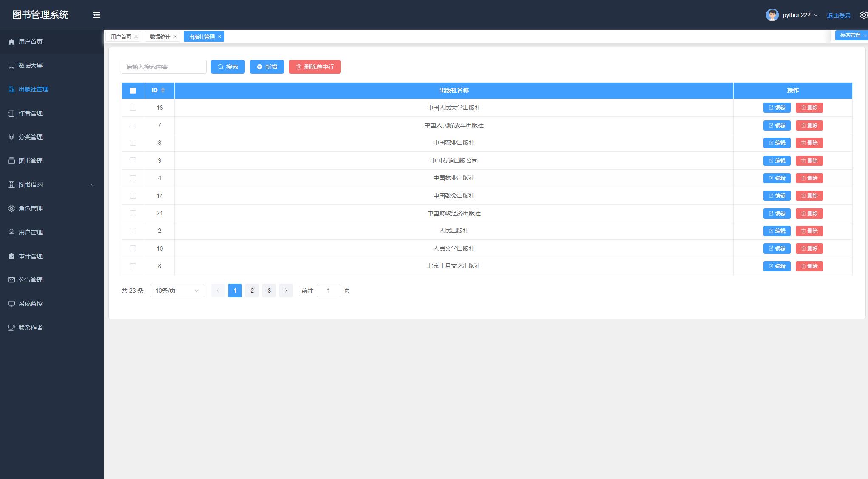Viewport: 868px width, 479px height.
Task: Open the 标签管理 dropdown
Action: point(851,35)
